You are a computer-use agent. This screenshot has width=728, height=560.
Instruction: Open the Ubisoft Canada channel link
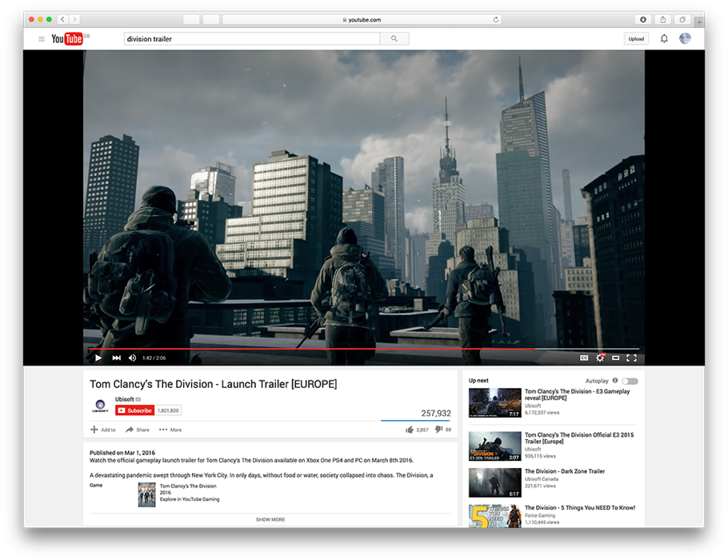(x=542, y=478)
